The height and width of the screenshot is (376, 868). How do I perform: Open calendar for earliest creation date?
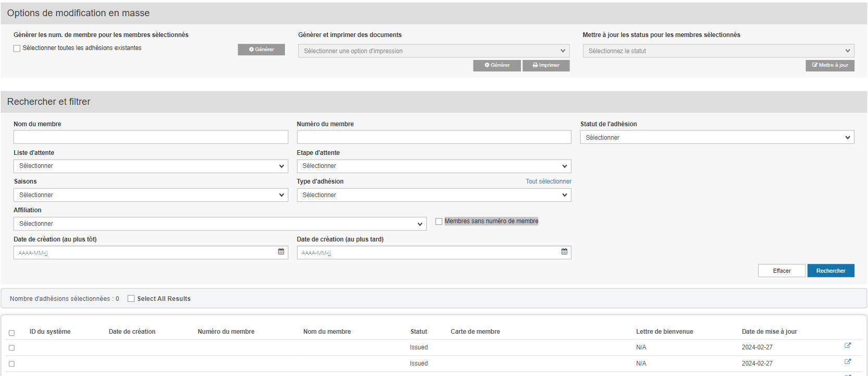click(x=281, y=252)
